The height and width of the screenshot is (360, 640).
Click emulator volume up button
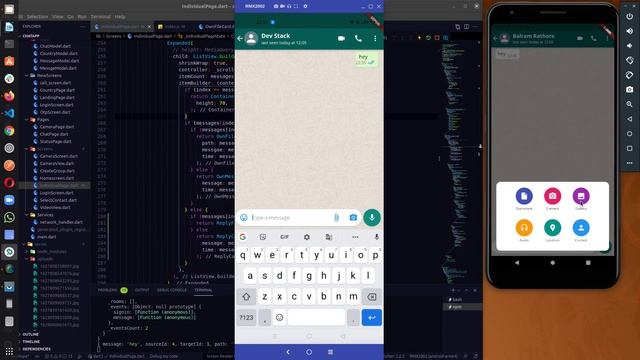629,31
